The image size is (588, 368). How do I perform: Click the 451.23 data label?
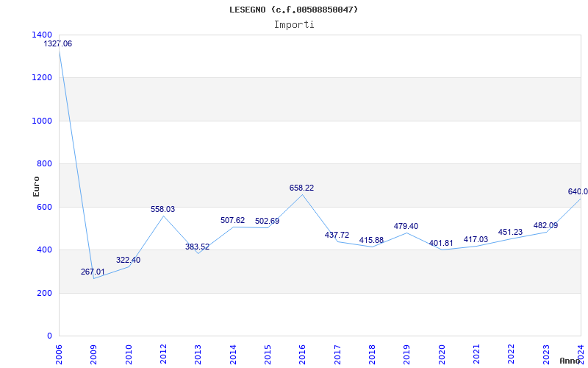tap(510, 232)
